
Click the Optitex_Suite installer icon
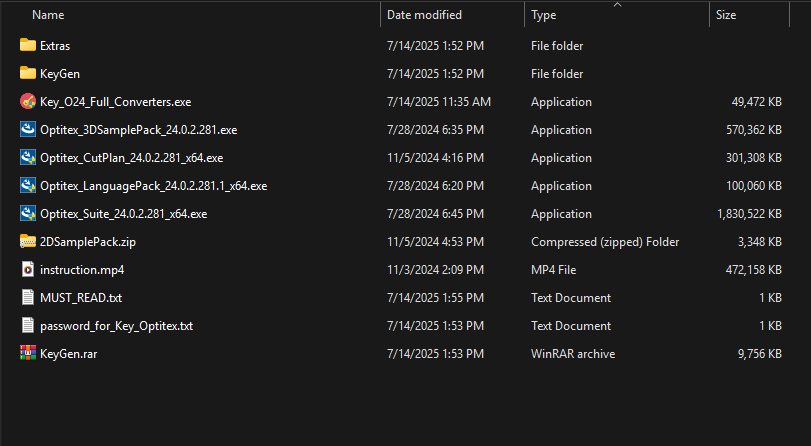click(x=27, y=213)
